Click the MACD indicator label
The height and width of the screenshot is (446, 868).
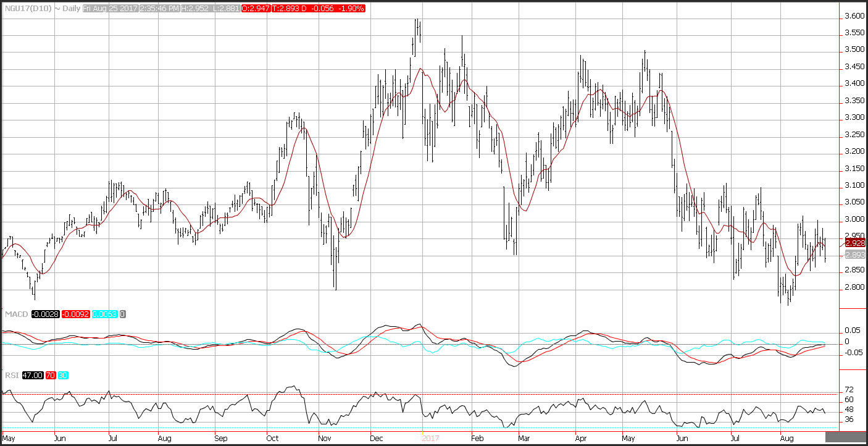(15, 314)
